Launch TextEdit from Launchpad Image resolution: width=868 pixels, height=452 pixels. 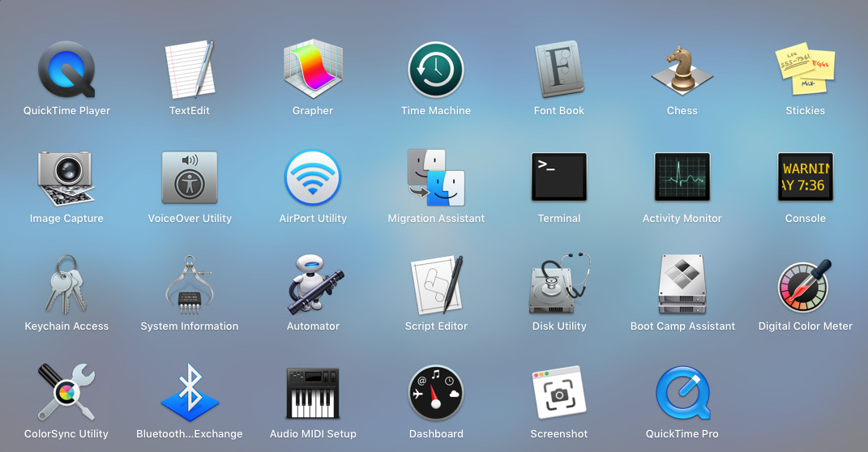[x=190, y=70]
